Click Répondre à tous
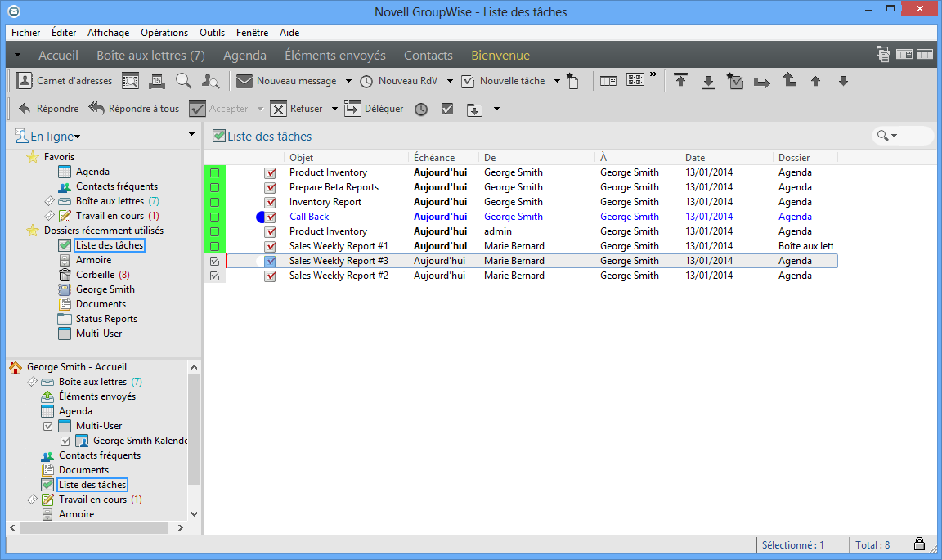Image resolution: width=942 pixels, height=560 pixels. coord(134,109)
